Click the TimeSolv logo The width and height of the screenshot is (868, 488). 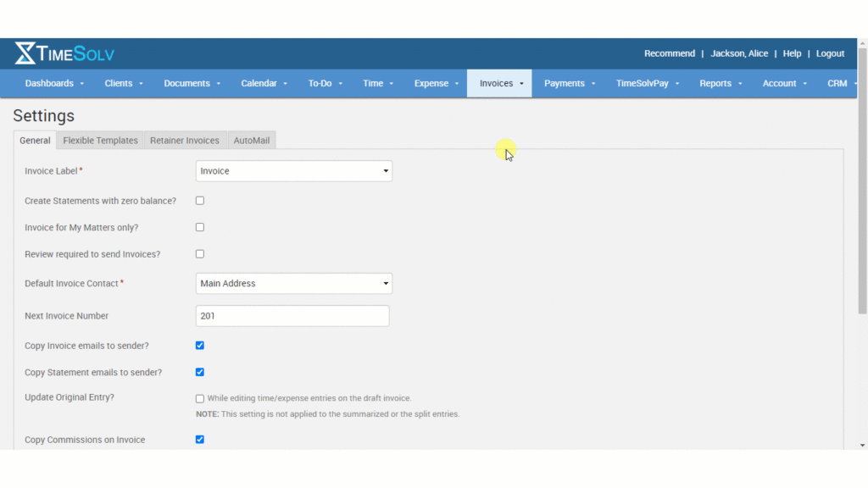64,53
